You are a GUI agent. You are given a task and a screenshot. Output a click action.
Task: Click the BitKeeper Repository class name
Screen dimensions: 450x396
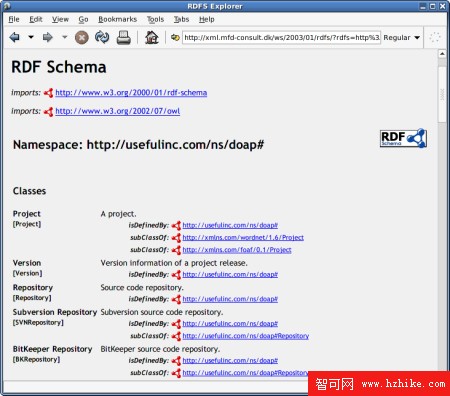(52, 349)
